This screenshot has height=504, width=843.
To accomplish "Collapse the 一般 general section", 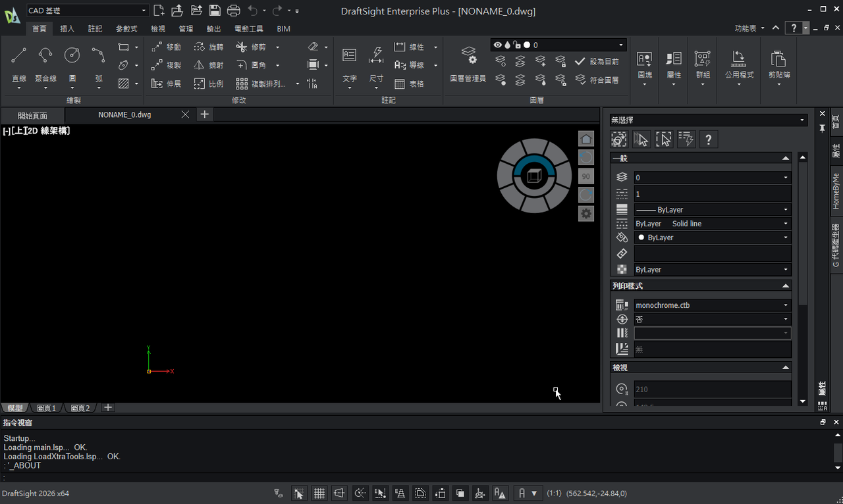I will coord(786,158).
